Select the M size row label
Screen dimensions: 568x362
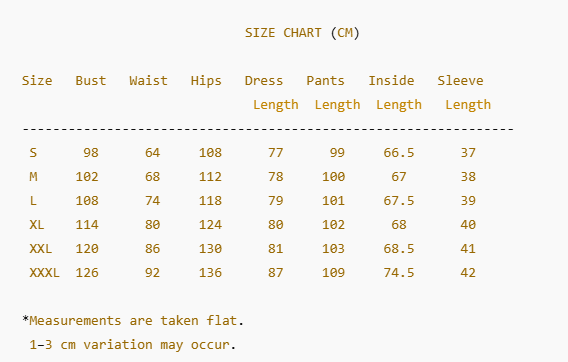click(x=33, y=176)
